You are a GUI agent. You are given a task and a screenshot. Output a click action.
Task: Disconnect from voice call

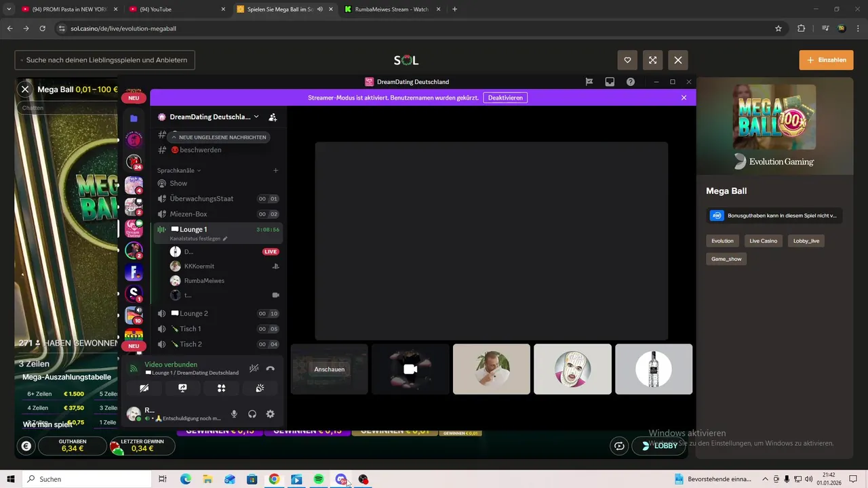click(x=270, y=368)
